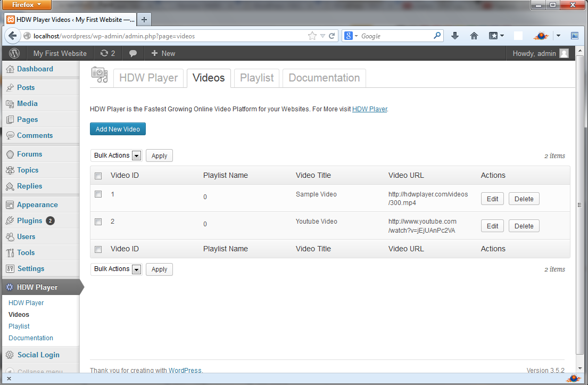This screenshot has height=385, width=588.
Task: Check select-all box in table header
Action: point(98,176)
